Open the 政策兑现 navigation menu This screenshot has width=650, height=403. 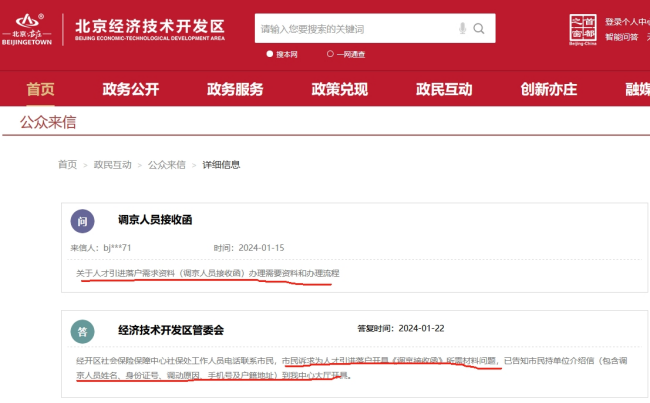point(340,89)
